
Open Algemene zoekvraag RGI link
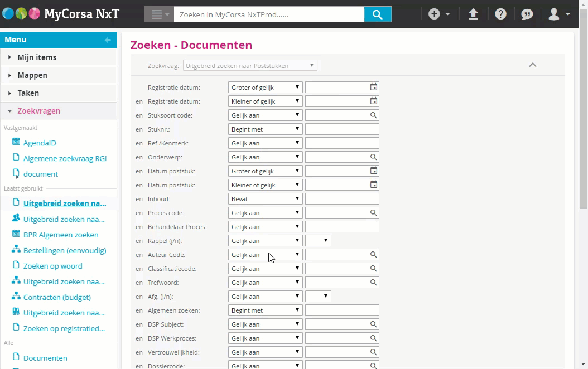[x=65, y=158]
